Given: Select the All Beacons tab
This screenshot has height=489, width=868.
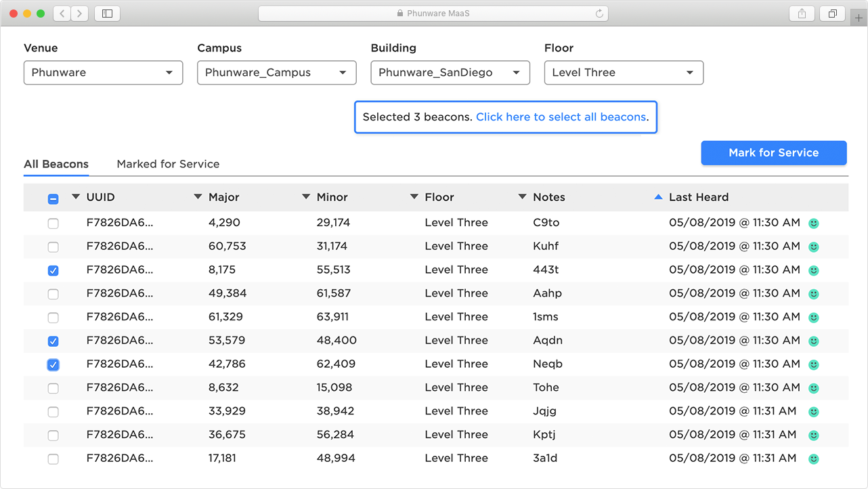Looking at the screenshot, I should point(56,164).
